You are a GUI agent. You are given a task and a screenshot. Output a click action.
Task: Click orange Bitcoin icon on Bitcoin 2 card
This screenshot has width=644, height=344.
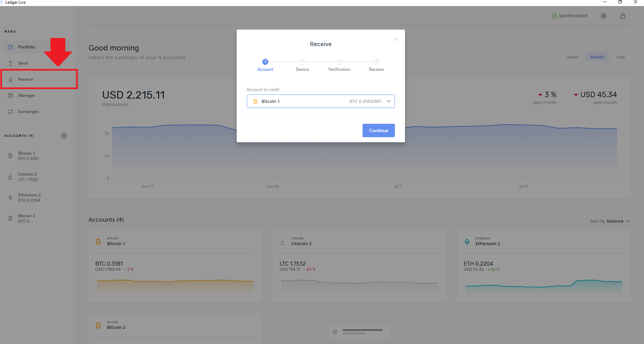pos(98,325)
